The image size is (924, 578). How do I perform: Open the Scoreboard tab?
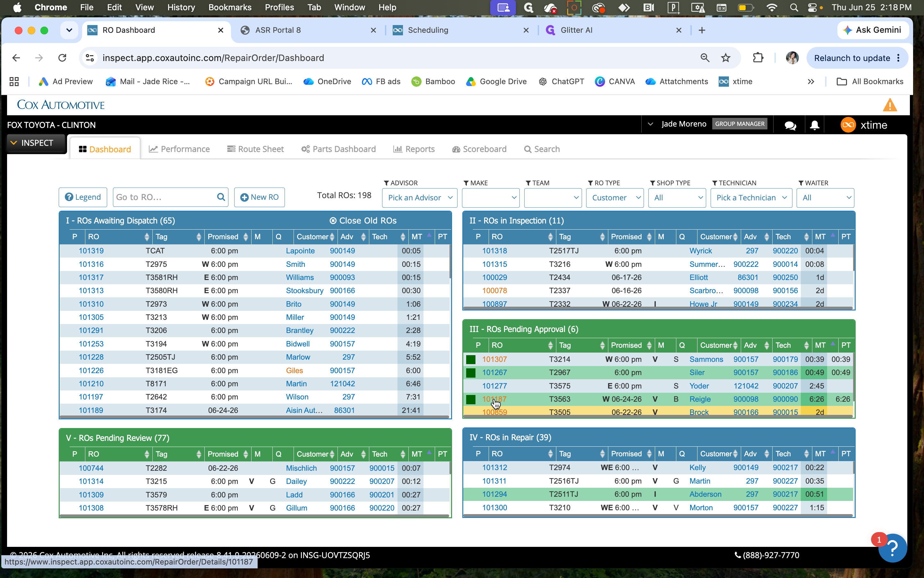click(479, 149)
